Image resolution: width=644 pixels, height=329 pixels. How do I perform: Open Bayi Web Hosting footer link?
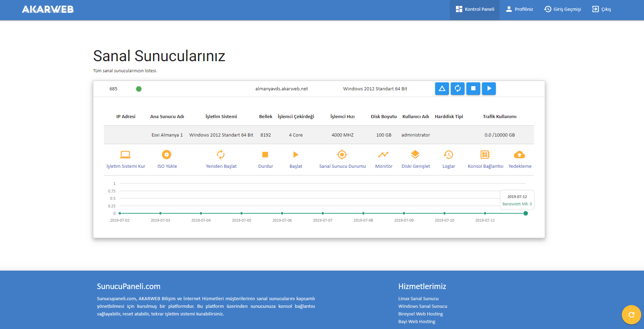(417, 322)
